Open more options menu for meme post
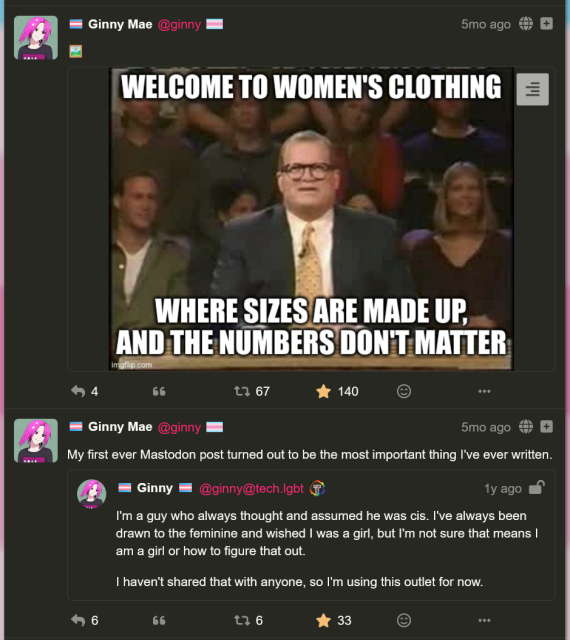This screenshot has height=640, width=570. (x=484, y=391)
